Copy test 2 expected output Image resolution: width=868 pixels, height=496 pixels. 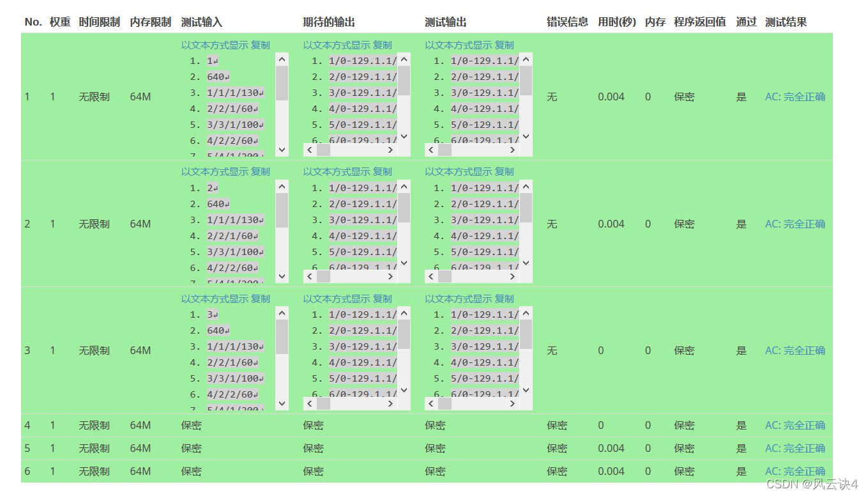pyautogui.click(x=383, y=171)
